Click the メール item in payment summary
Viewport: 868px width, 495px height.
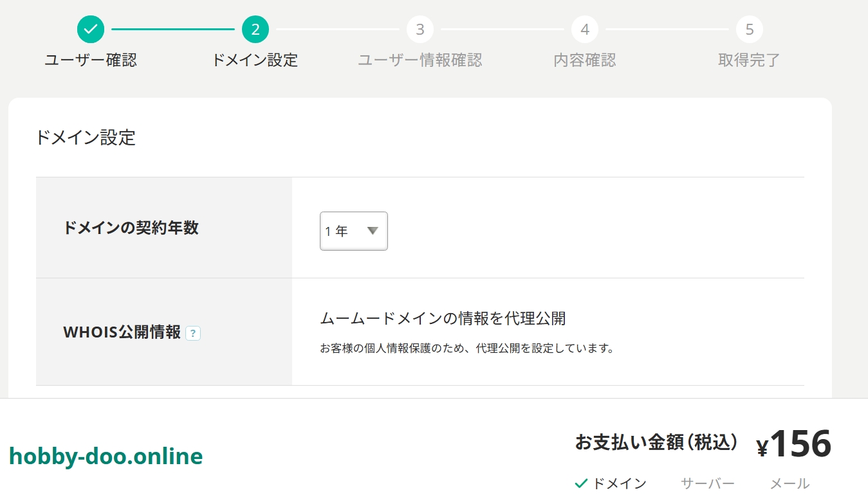pyautogui.click(x=790, y=483)
